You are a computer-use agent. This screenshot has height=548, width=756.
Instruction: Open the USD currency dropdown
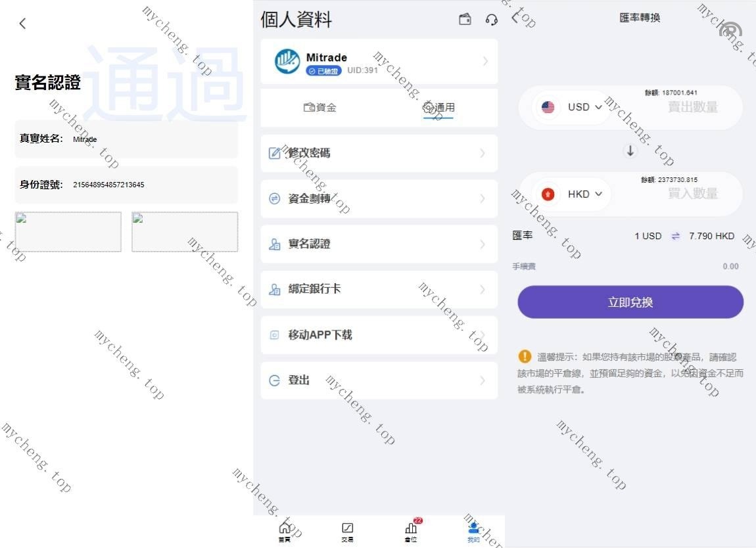point(572,107)
